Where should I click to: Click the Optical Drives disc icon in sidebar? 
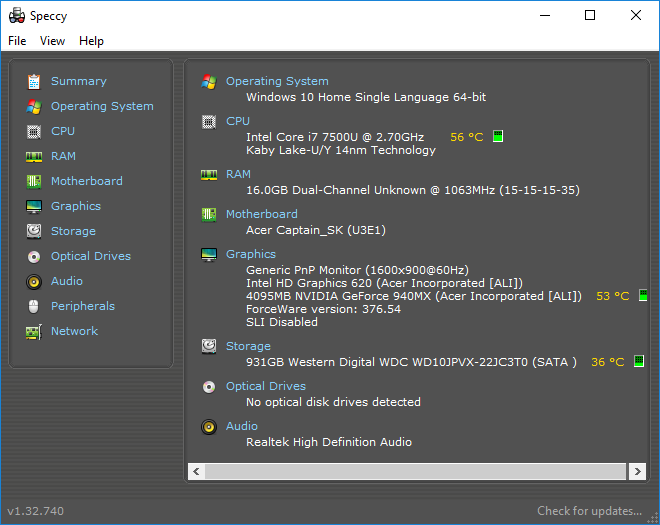tap(34, 256)
